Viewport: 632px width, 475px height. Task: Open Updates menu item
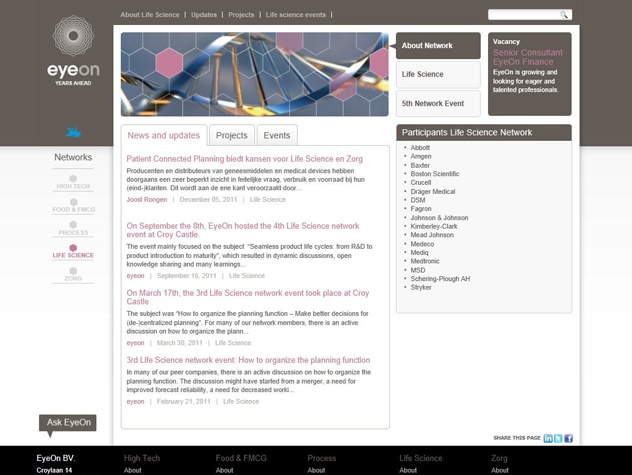point(204,15)
